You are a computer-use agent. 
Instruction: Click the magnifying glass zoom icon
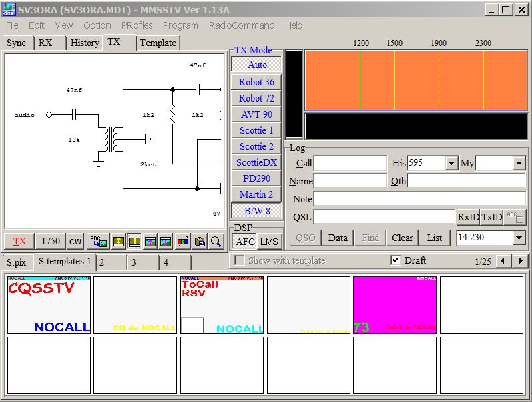pyautogui.click(x=216, y=242)
